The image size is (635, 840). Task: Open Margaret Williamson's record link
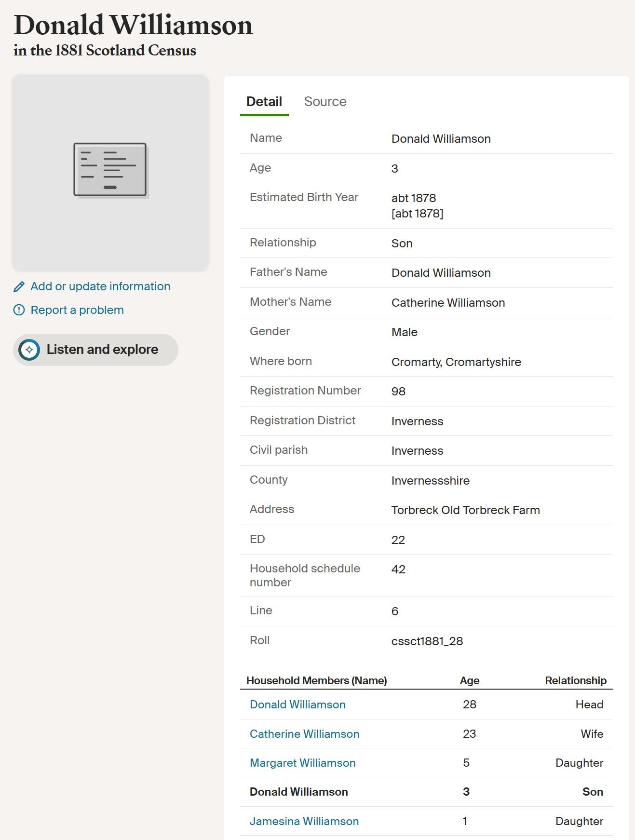[302, 763]
